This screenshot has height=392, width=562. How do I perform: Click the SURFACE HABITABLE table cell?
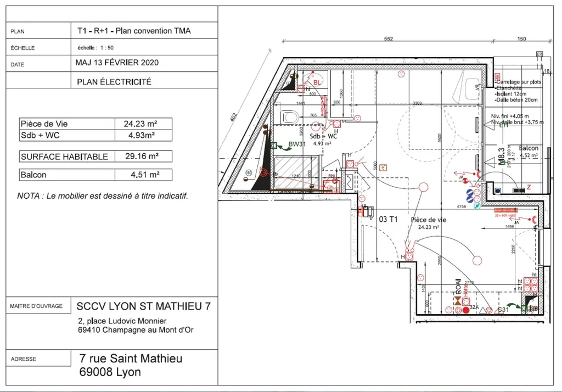(67, 156)
